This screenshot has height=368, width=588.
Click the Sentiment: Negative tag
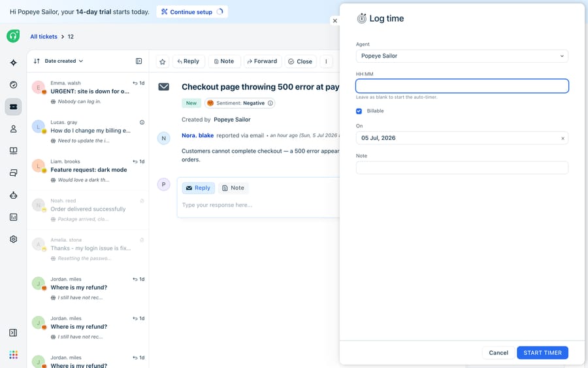(240, 103)
